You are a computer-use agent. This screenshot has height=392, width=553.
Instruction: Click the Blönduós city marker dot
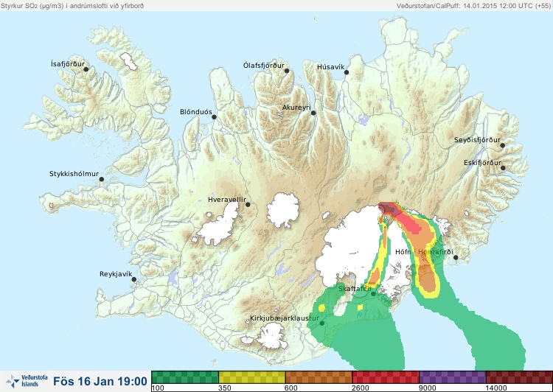tap(214, 117)
